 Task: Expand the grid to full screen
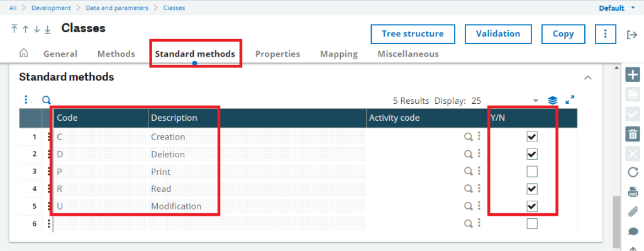point(570,100)
